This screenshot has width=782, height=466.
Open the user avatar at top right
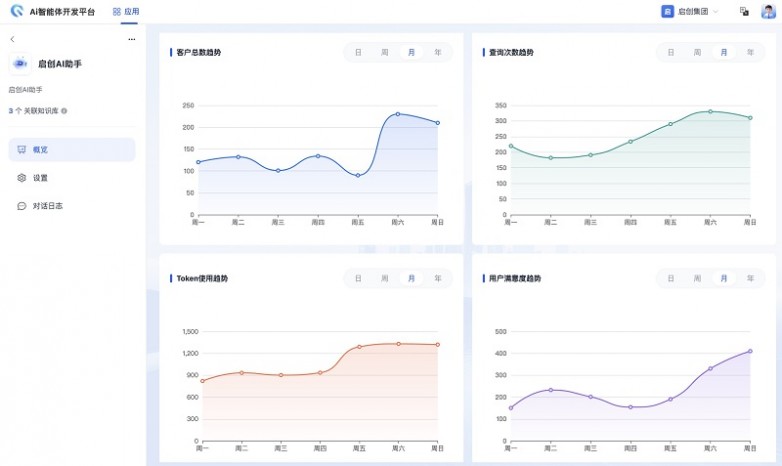768,11
